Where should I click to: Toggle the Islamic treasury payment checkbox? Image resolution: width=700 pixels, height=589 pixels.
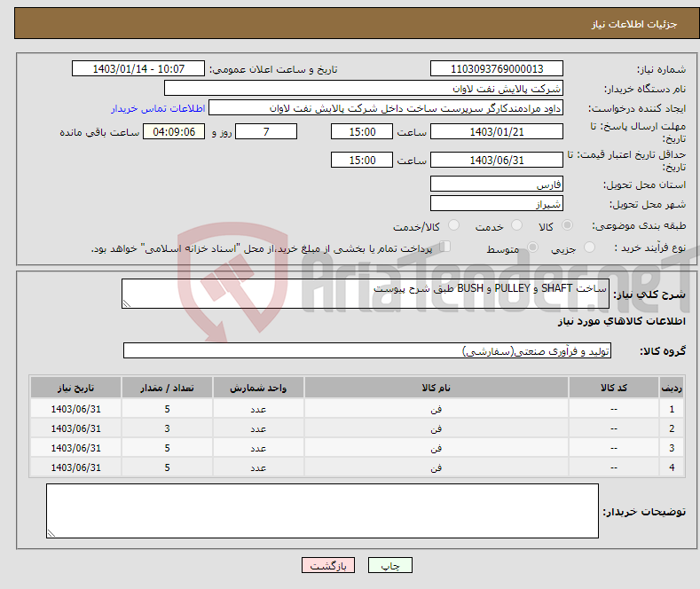click(445, 247)
